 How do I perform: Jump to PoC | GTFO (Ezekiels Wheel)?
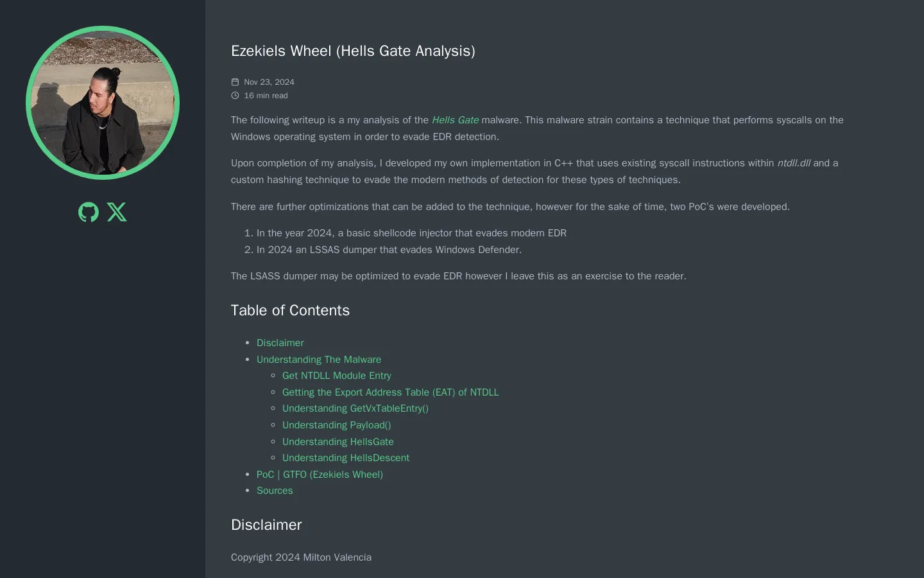click(x=320, y=475)
